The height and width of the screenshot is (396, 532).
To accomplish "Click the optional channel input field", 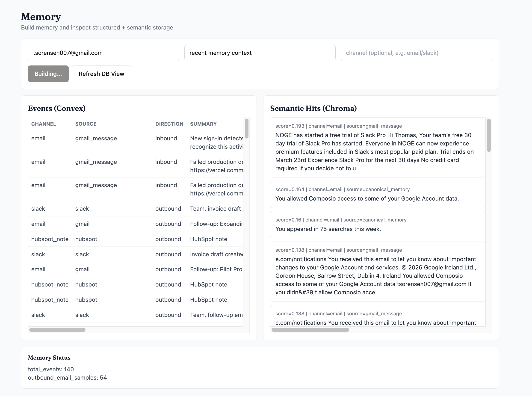I will tap(416, 53).
